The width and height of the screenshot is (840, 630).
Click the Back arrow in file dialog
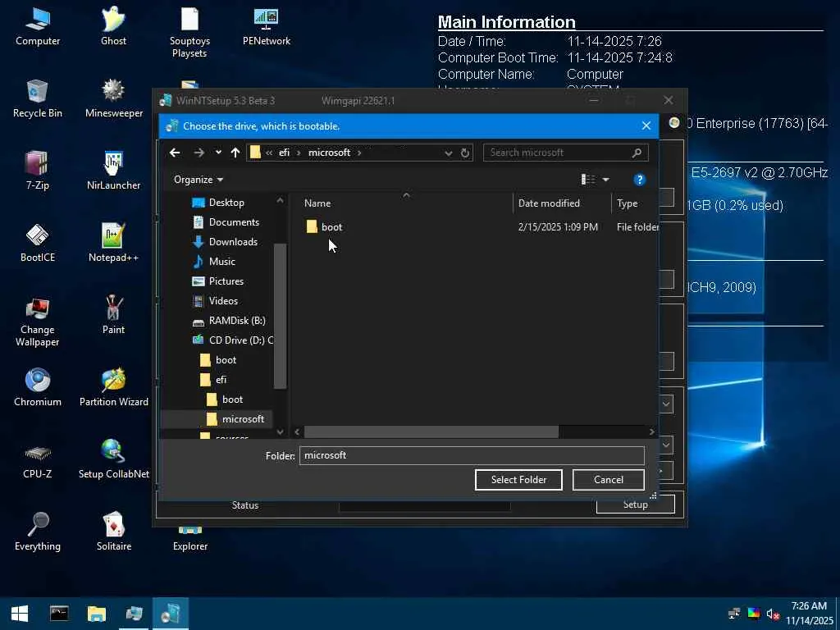click(x=175, y=153)
